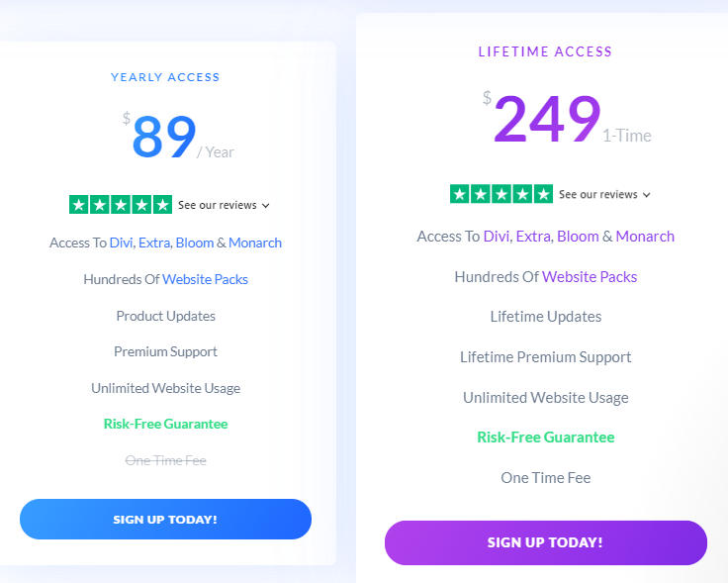Click Risk-Free Guarantee in the Lifetime plan
Image resolution: width=728 pixels, height=583 pixels.
[546, 437]
